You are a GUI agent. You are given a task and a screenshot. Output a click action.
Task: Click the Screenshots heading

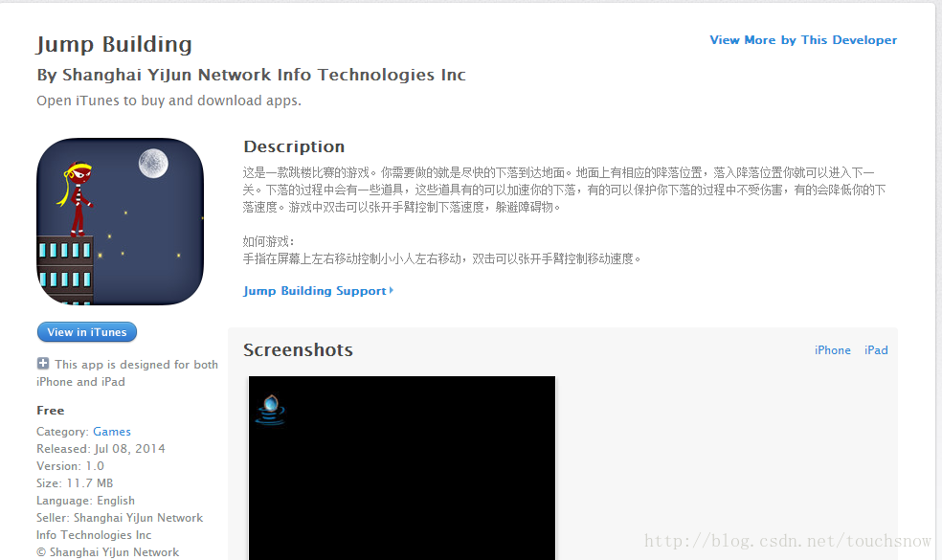[298, 349]
